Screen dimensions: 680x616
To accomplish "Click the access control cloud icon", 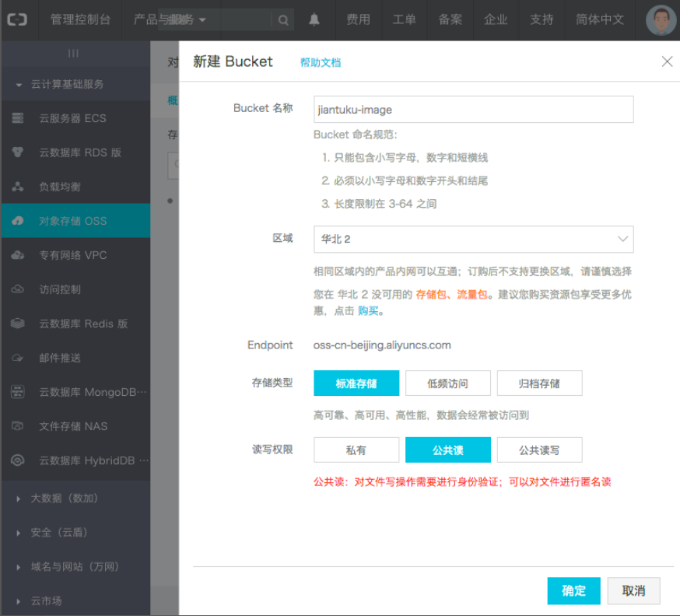I will [17, 289].
